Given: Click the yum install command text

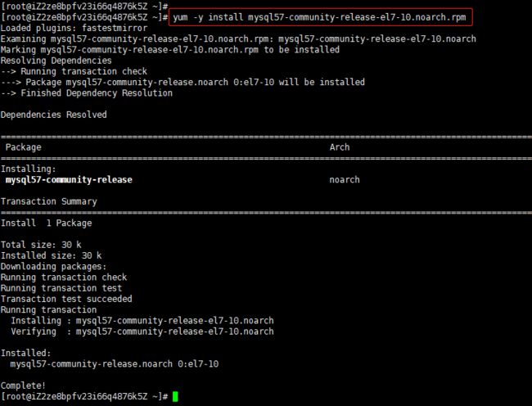Looking at the screenshot, I should pyautogui.click(x=319, y=17).
